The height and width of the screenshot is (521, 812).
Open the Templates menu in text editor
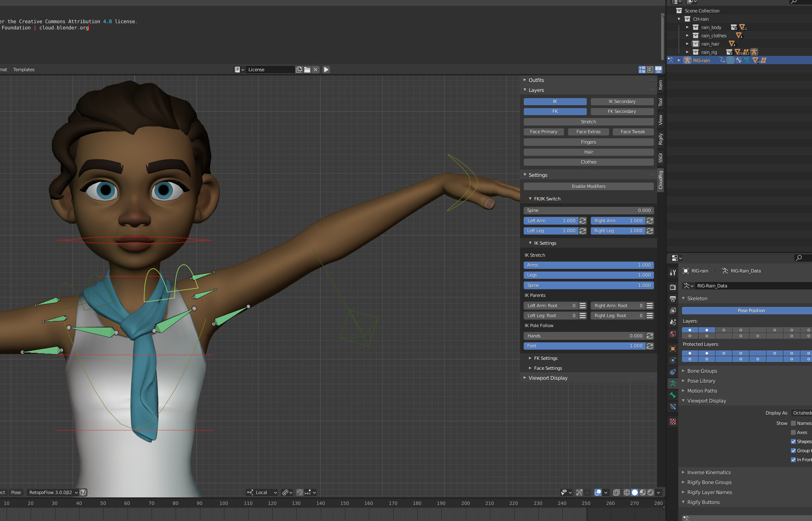tap(24, 70)
